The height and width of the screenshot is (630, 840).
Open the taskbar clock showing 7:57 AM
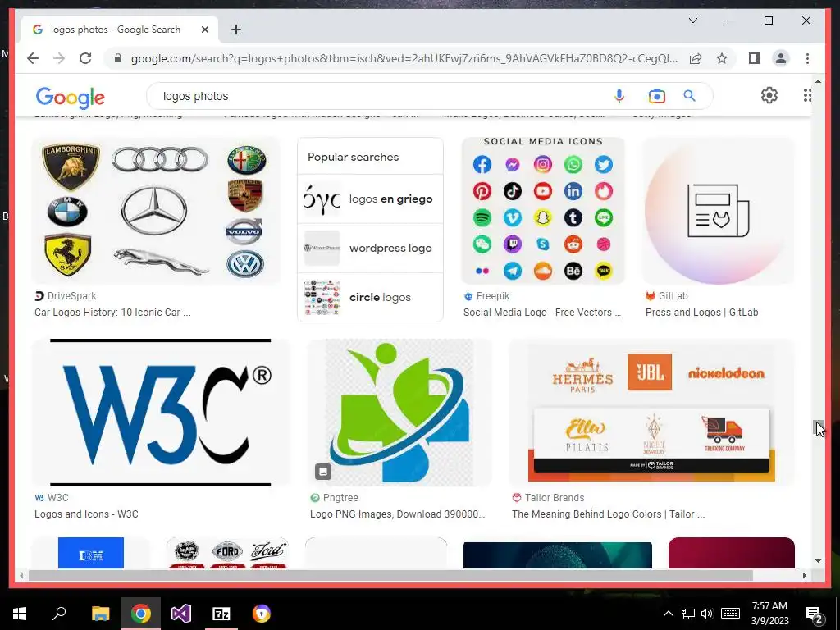click(769, 614)
